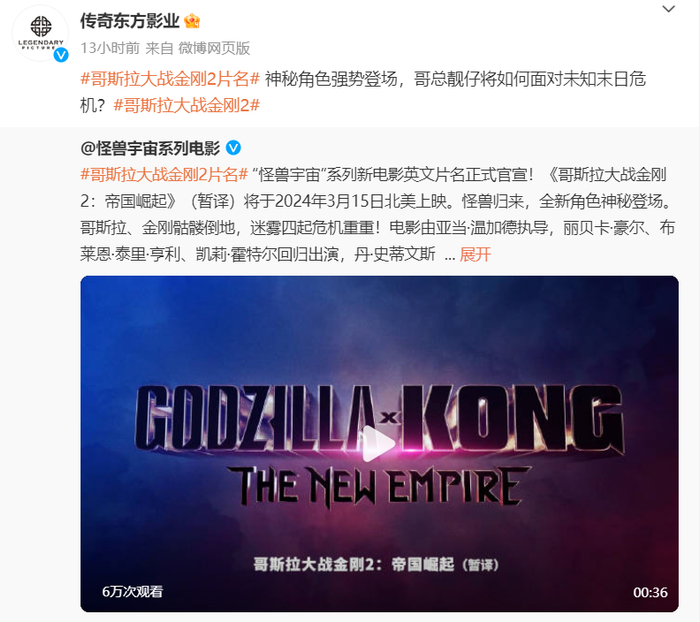Play the Godzilla x Kong video
The image size is (700, 622).
379,443
